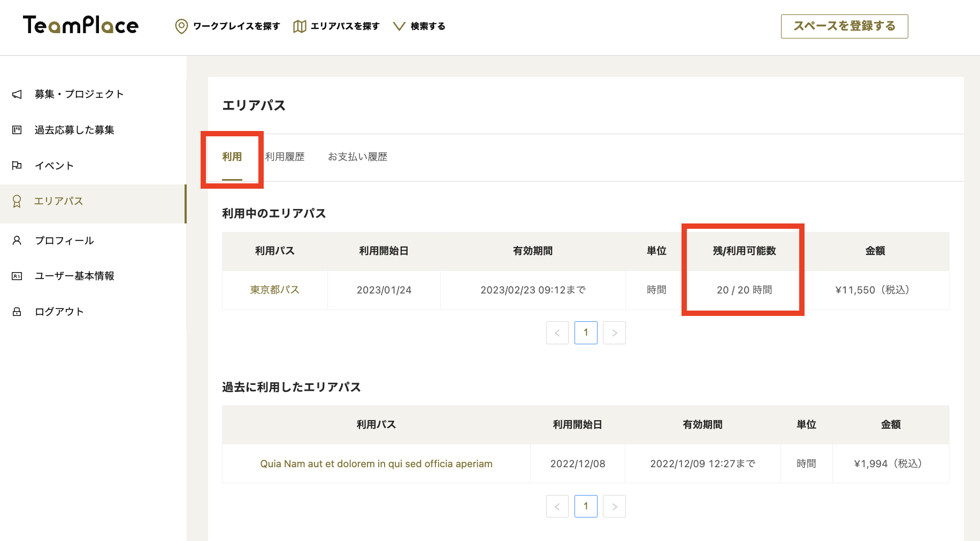Click the person icon beside プロフィール

[x=17, y=240]
